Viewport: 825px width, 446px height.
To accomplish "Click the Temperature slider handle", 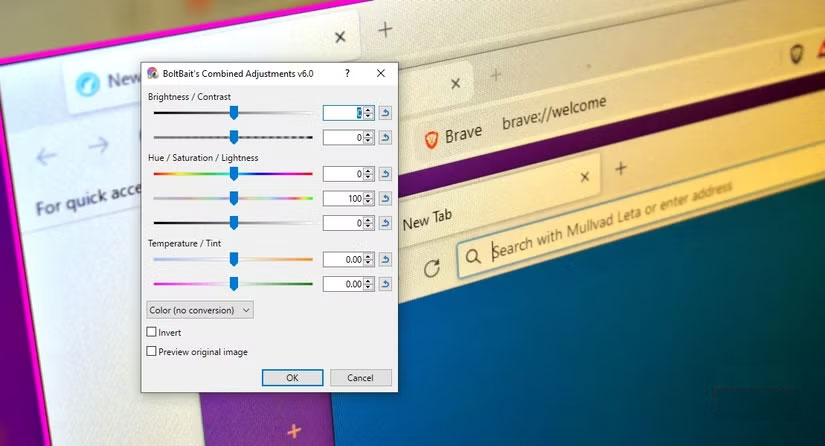I will click(234, 259).
